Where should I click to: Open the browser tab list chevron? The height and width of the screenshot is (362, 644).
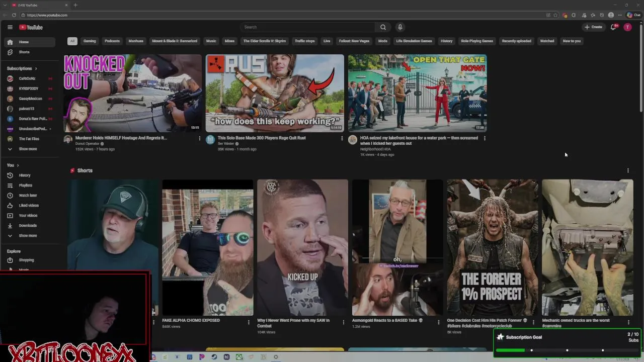pos(6,5)
